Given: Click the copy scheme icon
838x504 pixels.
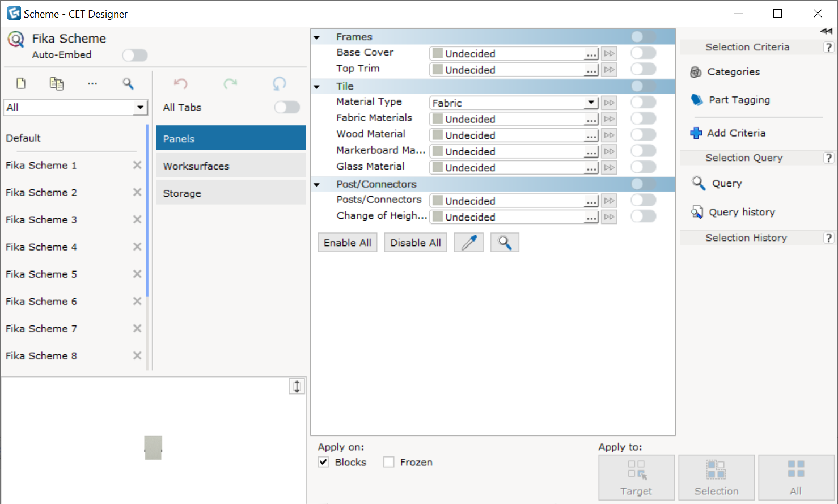Looking at the screenshot, I should (57, 83).
